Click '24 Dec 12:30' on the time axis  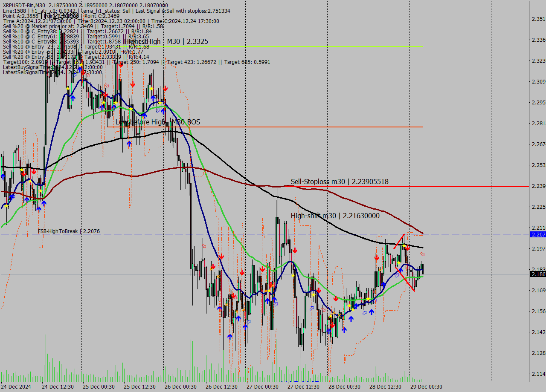(58, 387)
